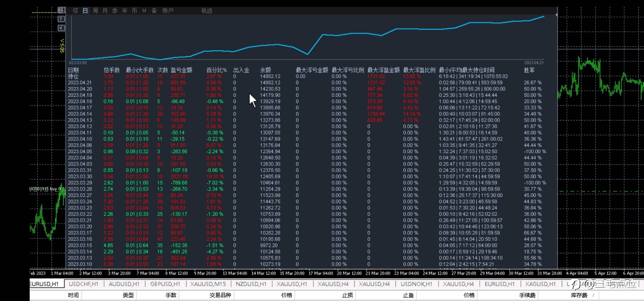Open the XAUUSD,M15 chart tab
This screenshot has height=301, width=644.
point(208,284)
